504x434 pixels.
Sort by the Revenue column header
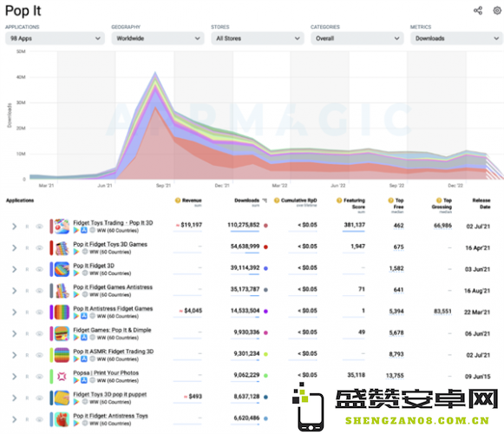(192, 201)
